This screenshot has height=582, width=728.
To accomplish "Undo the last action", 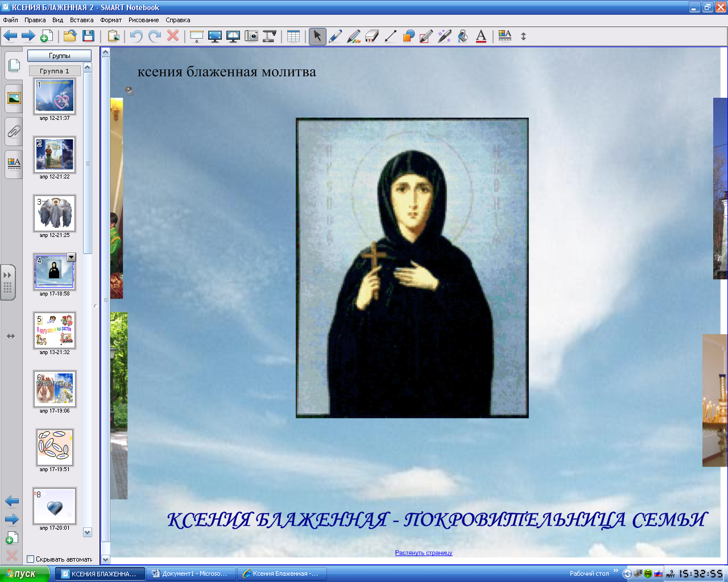I will click(x=136, y=36).
